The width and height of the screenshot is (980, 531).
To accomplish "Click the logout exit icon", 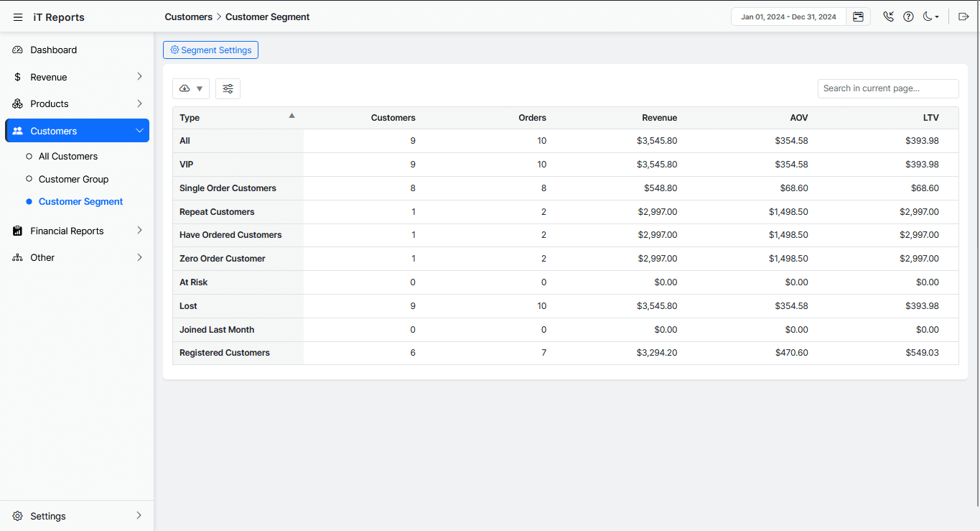I will (x=963, y=17).
